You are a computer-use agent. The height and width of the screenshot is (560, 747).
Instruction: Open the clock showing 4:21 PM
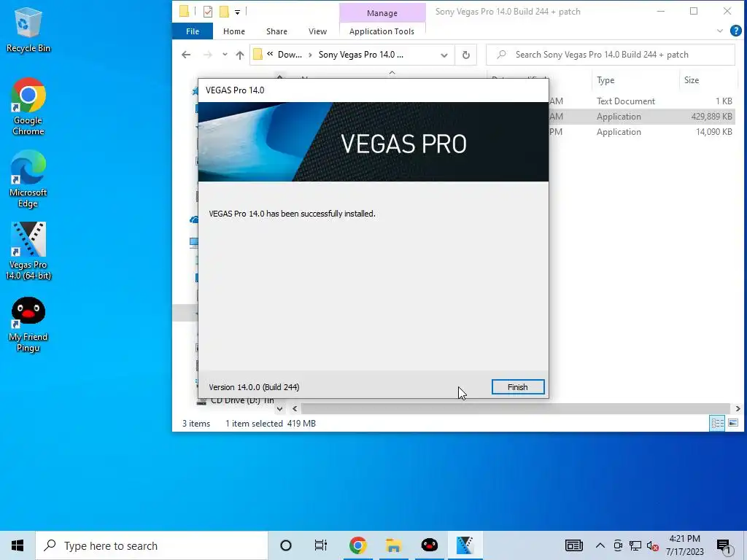point(684,545)
